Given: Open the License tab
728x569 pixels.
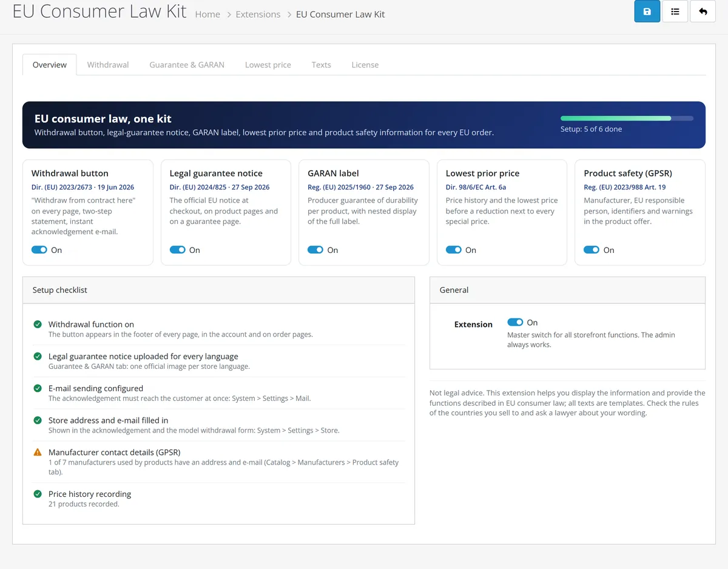Looking at the screenshot, I should click(365, 65).
